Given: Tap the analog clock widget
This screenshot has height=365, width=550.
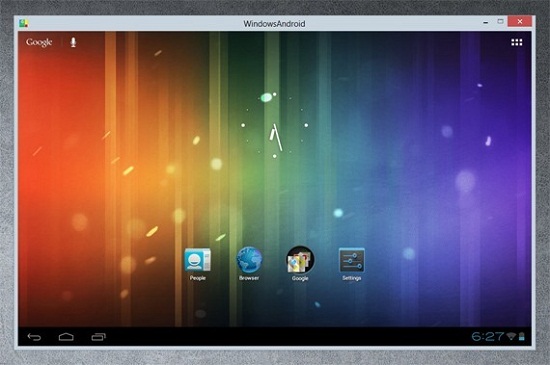Looking at the screenshot, I should click(x=275, y=125).
